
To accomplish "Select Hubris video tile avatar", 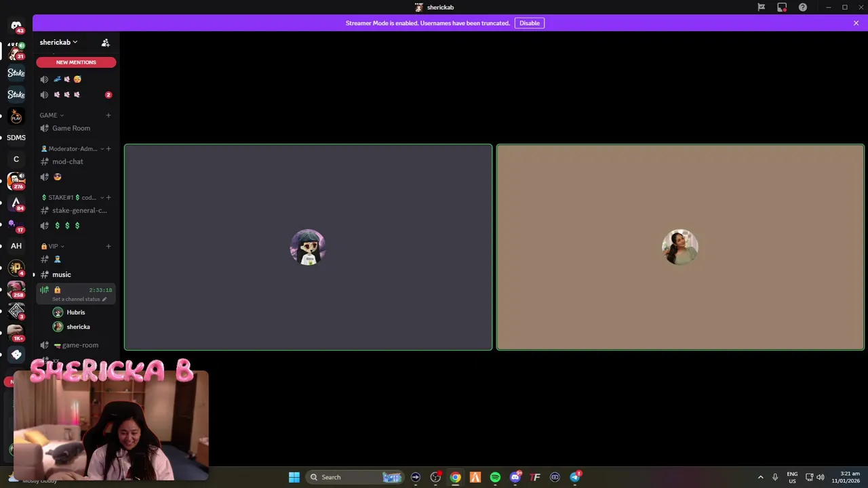I will (x=308, y=247).
